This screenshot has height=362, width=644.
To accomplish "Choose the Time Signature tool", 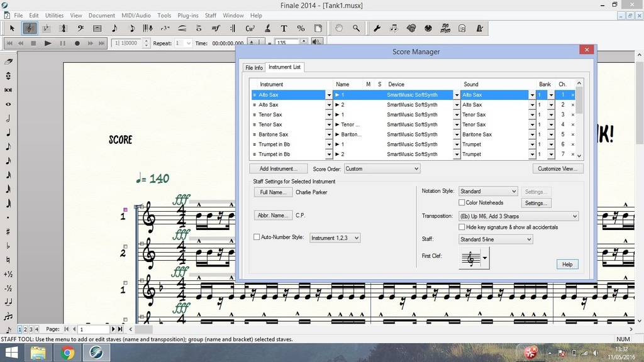I will (x=64, y=28).
